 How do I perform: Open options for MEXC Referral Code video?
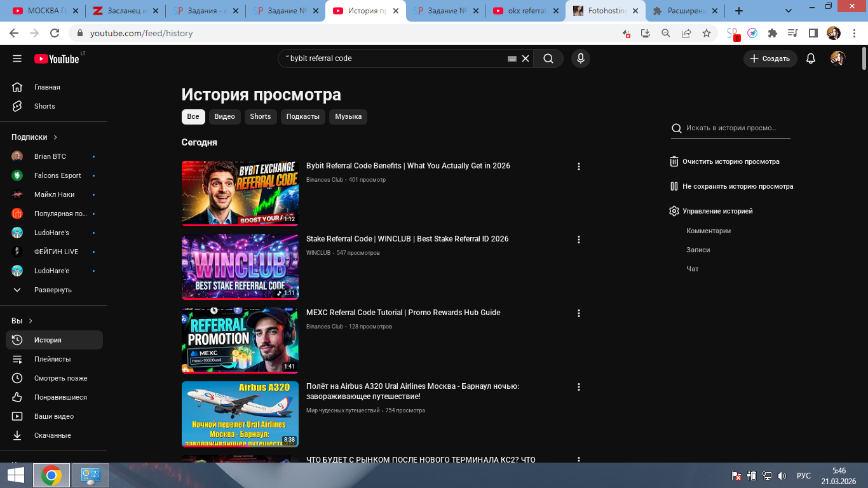[x=578, y=313]
